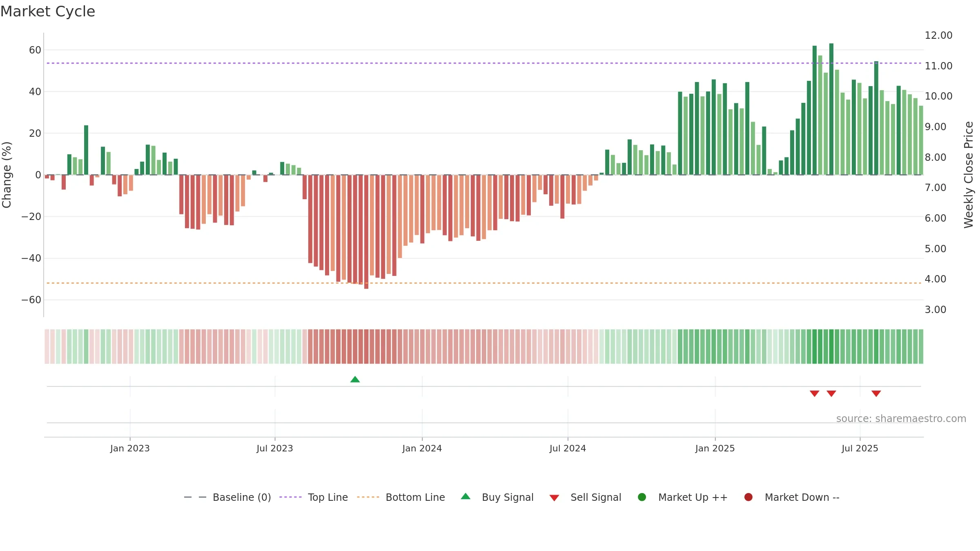The height and width of the screenshot is (551, 980).
Task: Select the Market Down -- legend label
Action: tap(802, 497)
